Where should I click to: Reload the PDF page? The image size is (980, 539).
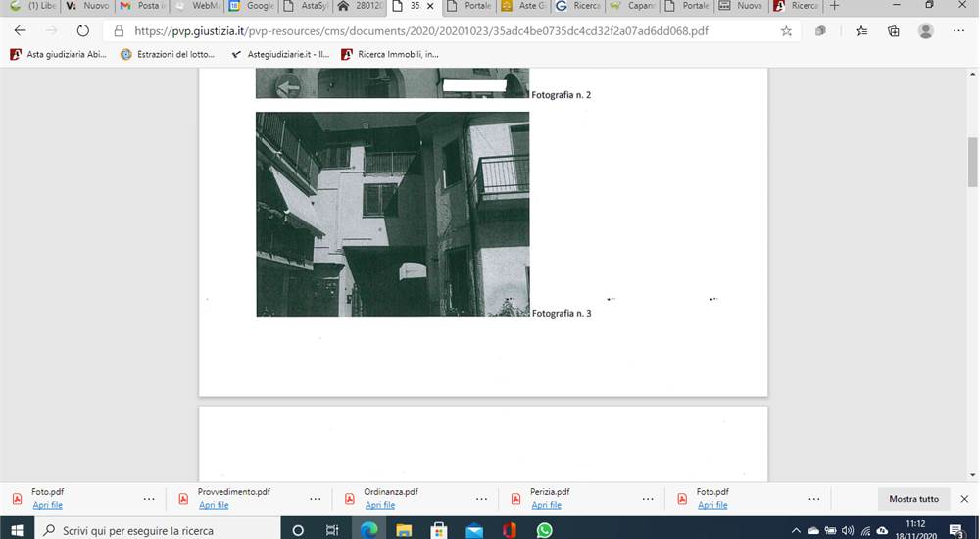(x=82, y=30)
